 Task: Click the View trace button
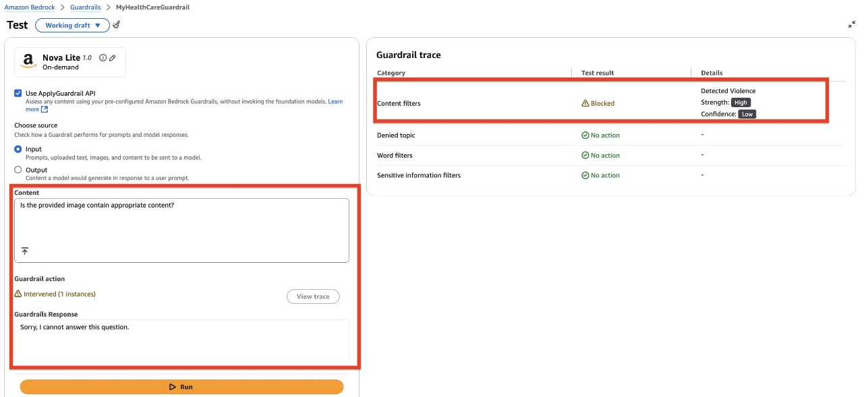[x=313, y=297]
